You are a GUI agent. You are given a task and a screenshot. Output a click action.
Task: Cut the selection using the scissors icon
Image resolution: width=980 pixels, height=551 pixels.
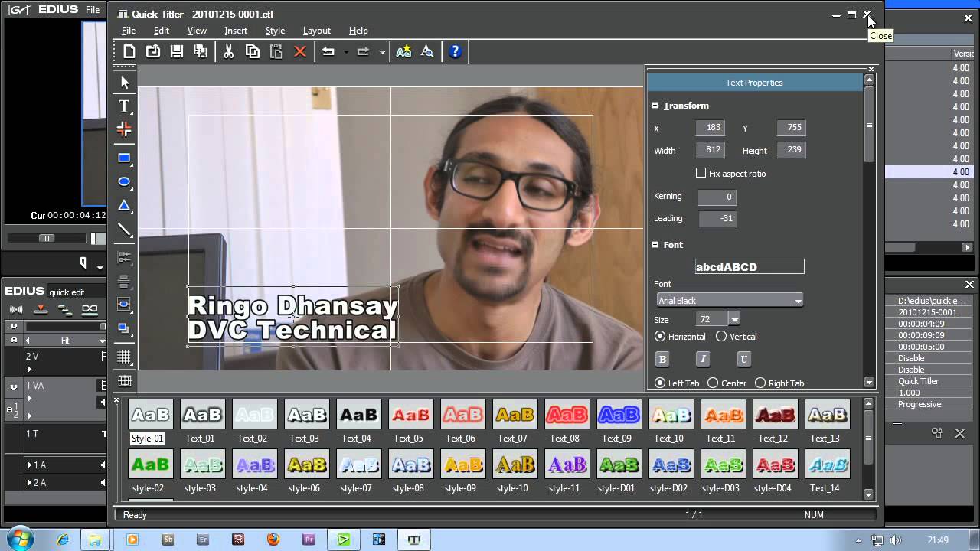click(x=228, y=51)
